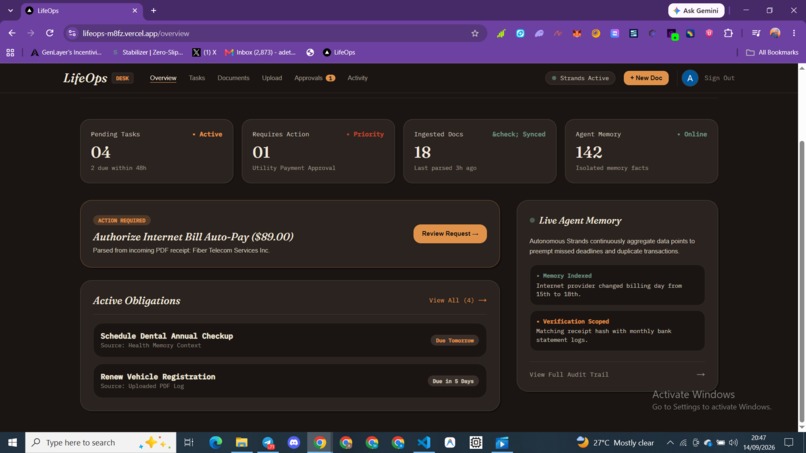Screen dimensions: 806x453
Task: Open View All (4) obligations link
Action: coord(457,300)
